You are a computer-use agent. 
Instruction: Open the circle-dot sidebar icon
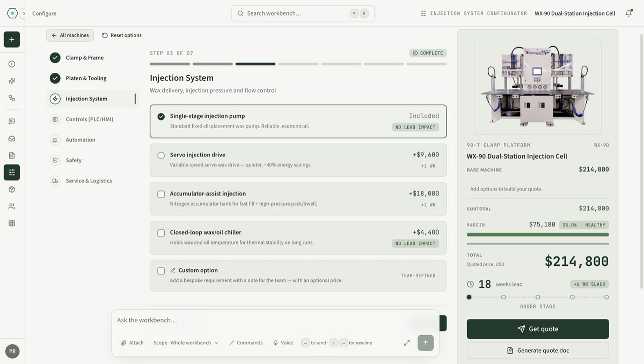pyautogui.click(x=12, y=64)
